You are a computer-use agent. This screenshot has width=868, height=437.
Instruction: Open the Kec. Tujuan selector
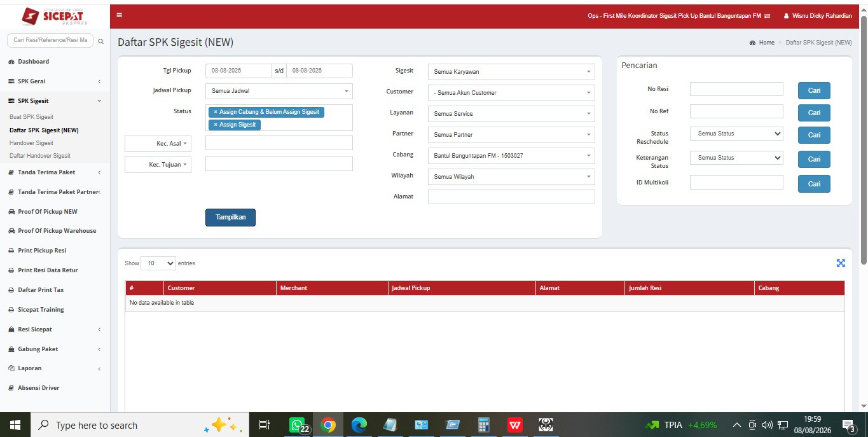coord(158,165)
